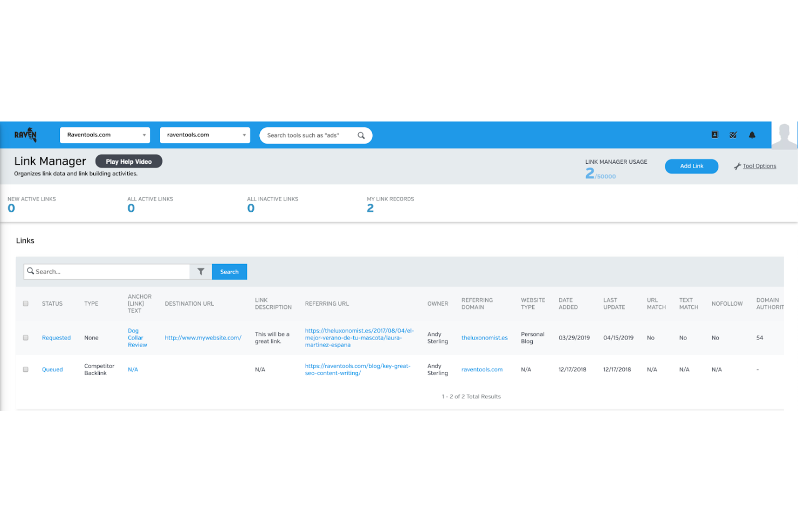Open the contacts address book icon
Screen dimensions: 798x532
715,135
